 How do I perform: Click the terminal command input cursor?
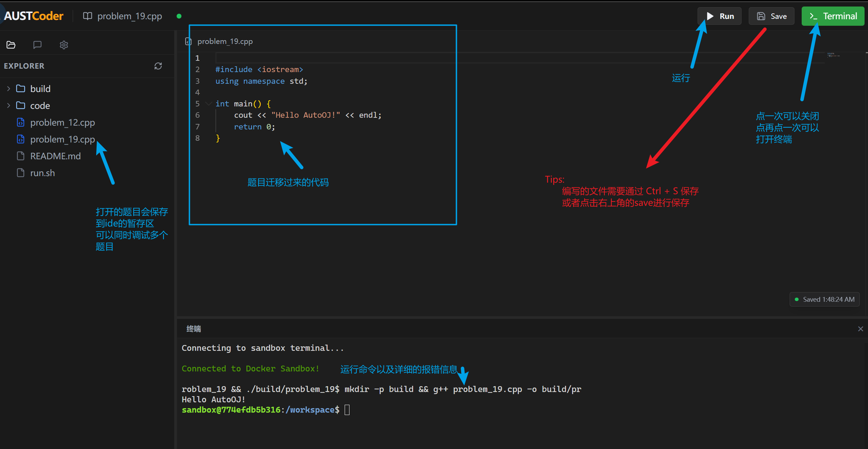[347, 410]
